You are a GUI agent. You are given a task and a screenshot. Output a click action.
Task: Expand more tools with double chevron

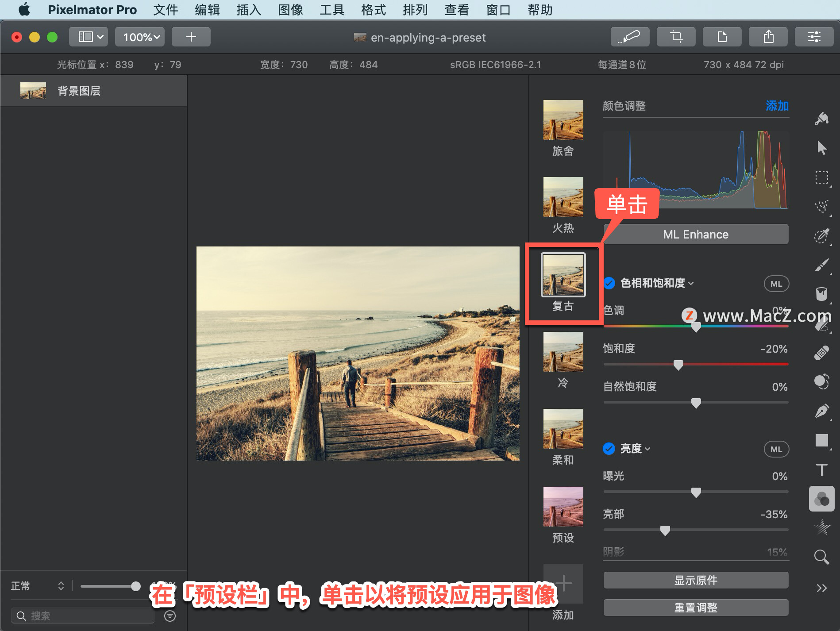[821, 588]
